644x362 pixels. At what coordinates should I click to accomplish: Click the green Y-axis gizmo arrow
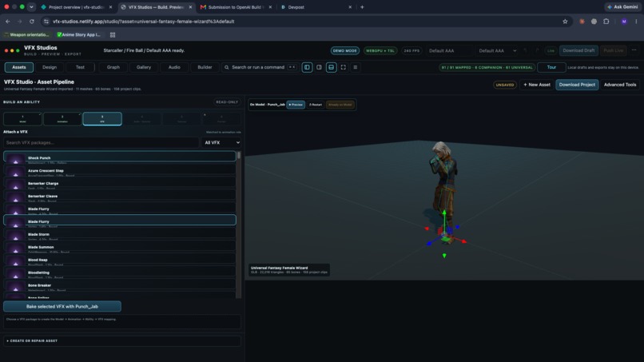coord(444,213)
